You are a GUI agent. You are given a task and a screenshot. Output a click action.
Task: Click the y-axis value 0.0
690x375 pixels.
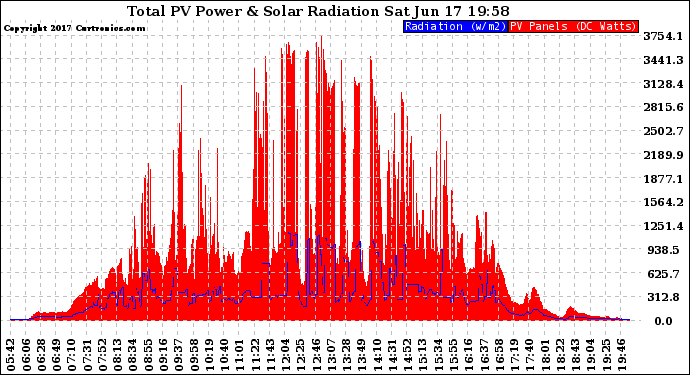[x=663, y=321]
